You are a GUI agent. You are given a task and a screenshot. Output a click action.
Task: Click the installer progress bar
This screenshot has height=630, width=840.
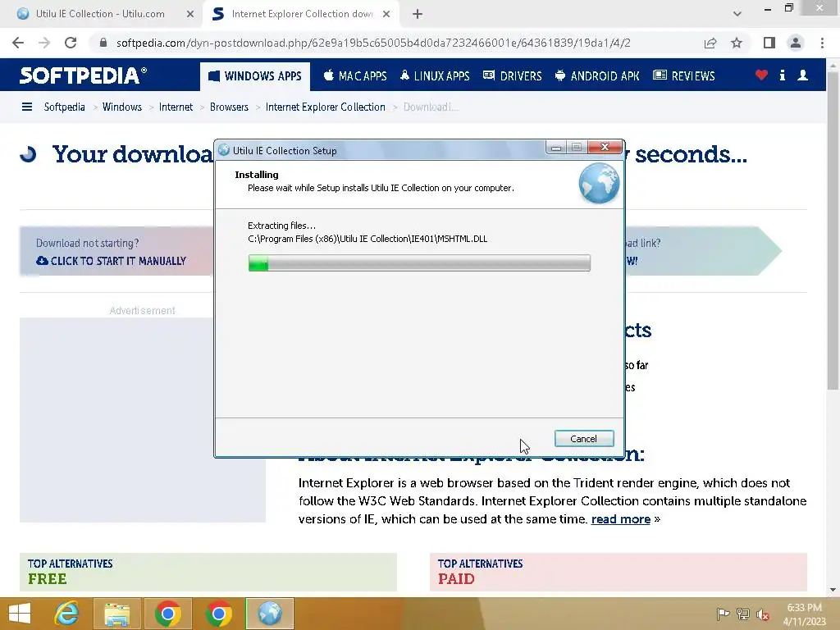click(x=419, y=263)
